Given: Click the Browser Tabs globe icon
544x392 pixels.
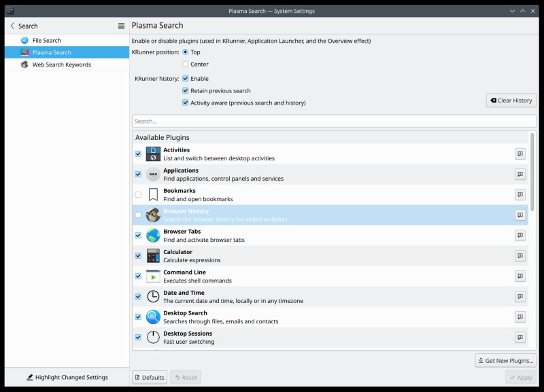Looking at the screenshot, I should point(153,236).
